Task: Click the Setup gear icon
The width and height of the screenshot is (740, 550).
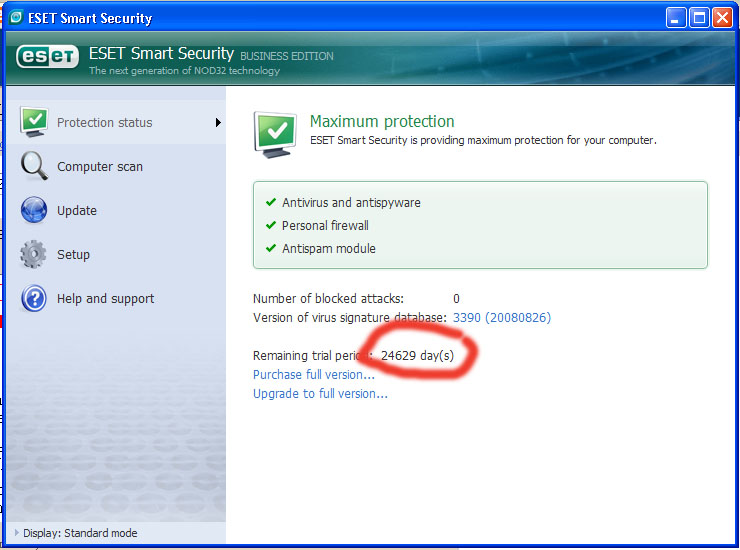Action: click(33, 254)
